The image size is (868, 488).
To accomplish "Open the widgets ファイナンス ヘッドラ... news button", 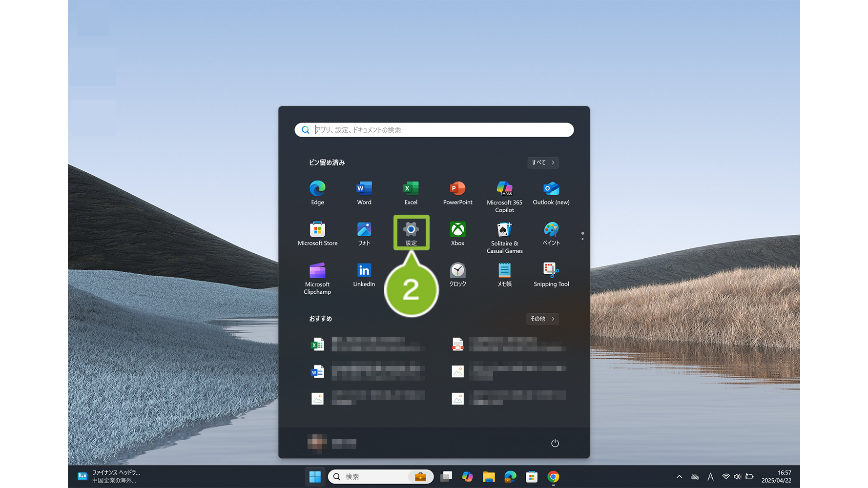I will 109,477.
